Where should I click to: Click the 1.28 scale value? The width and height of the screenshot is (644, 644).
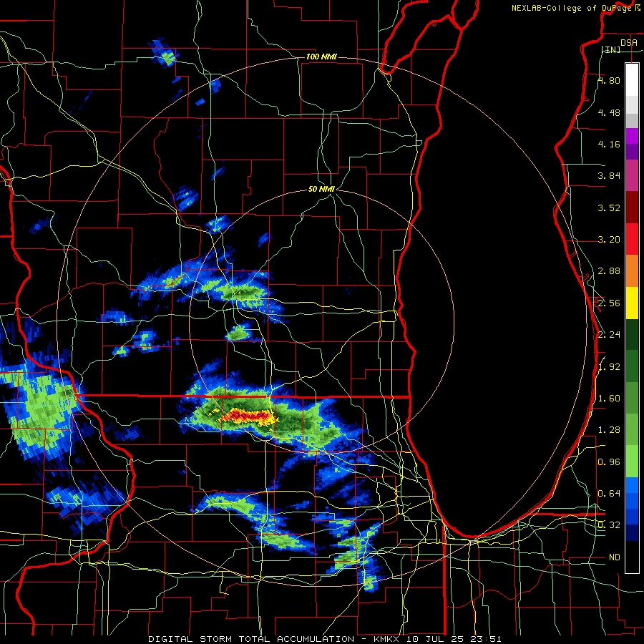point(609,430)
